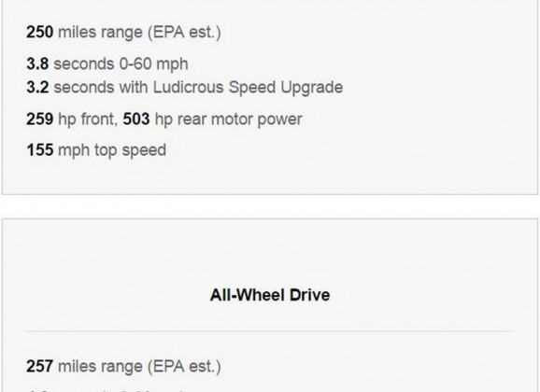
Task: Click the words hp front
Action: (88, 119)
